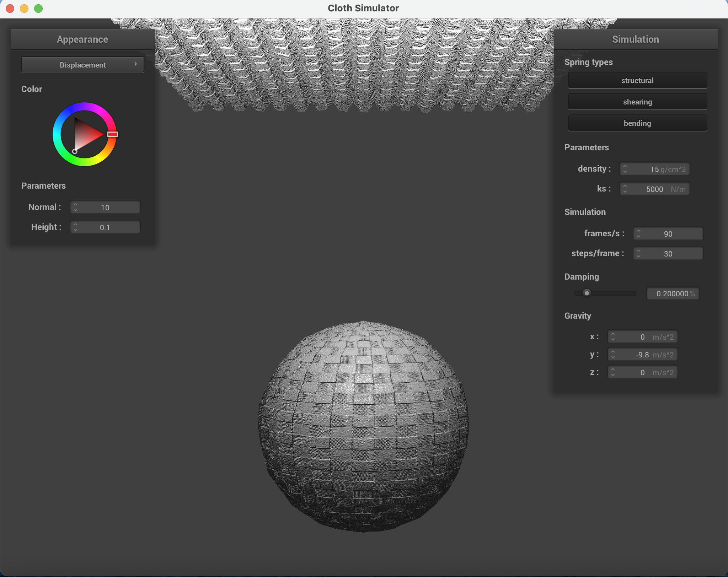Viewport: 728px width, 577px height.
Task: Click the ks stepper arrows
Action: [x=625, y=189]
